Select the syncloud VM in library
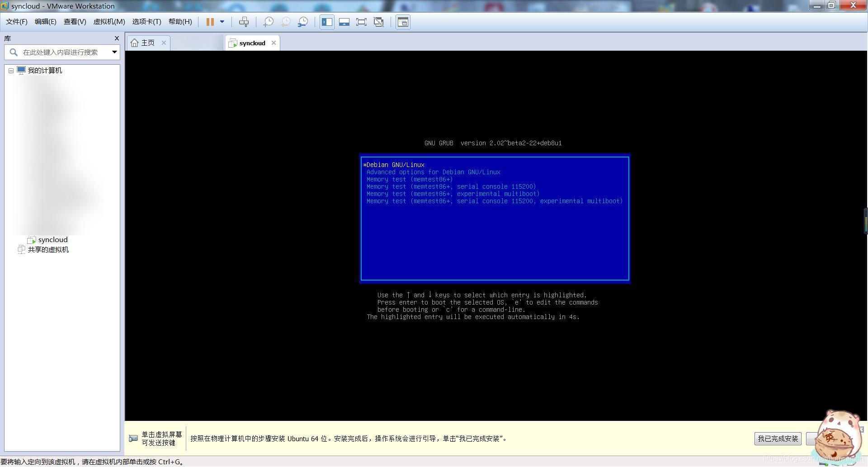 (x=53, y=240)
